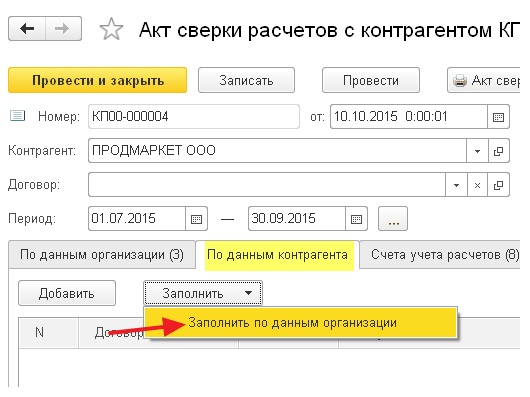
Task: Switch to По данным организации (3) tab
Action: tap(102, 255)
